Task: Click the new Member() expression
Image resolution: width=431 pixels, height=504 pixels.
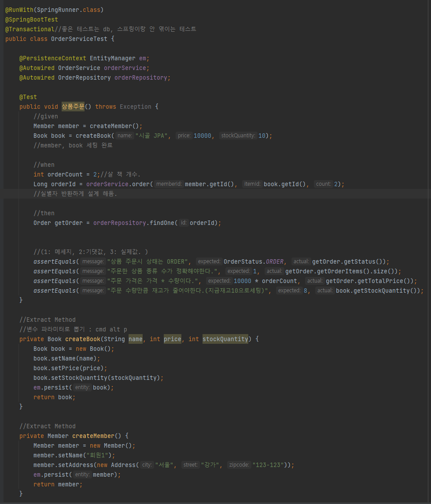Action: click(111, 445)
